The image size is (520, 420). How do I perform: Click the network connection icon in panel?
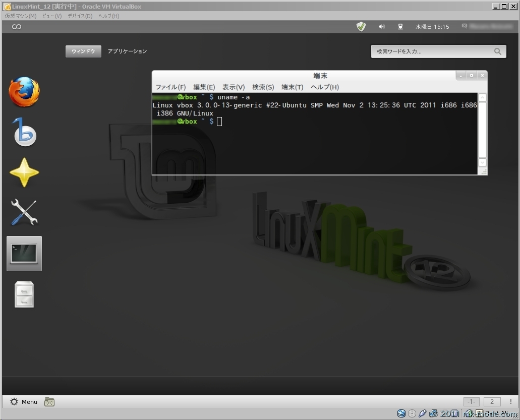tap(400, 27)
